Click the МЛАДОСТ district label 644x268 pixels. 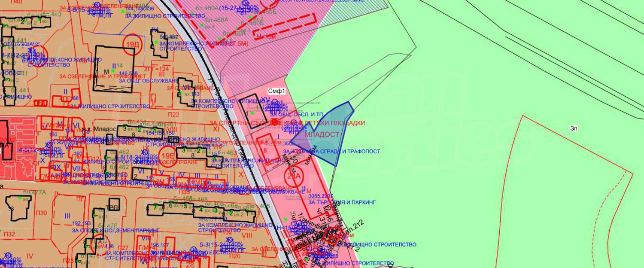[x=322, y=134]
